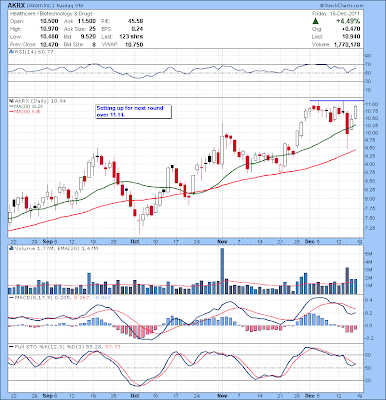Screen dimensions: 386x400
Task: Click the +4.49% percent change
Action: click(x=348, y=21)
